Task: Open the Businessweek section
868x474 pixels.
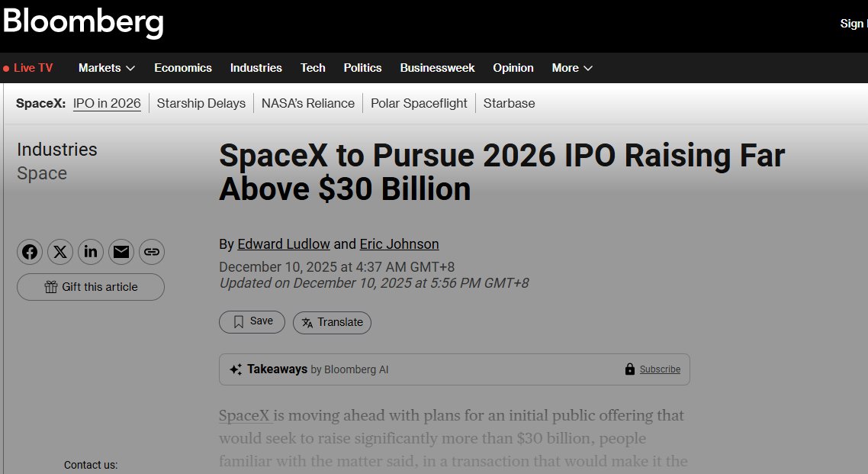Action: (x=437, y=67)
